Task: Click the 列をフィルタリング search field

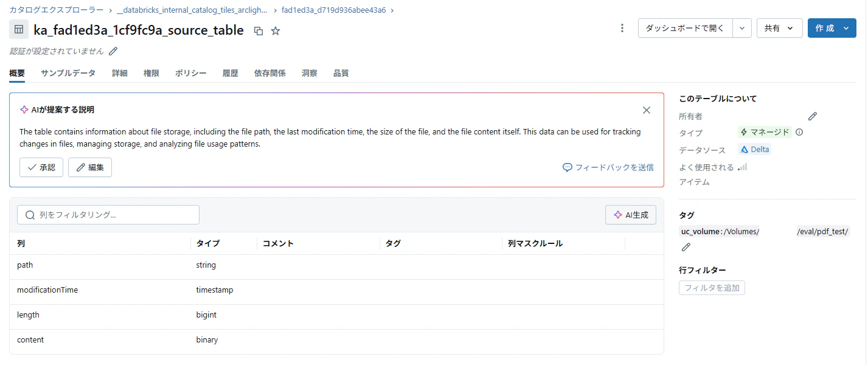Action: coord(107,214)
